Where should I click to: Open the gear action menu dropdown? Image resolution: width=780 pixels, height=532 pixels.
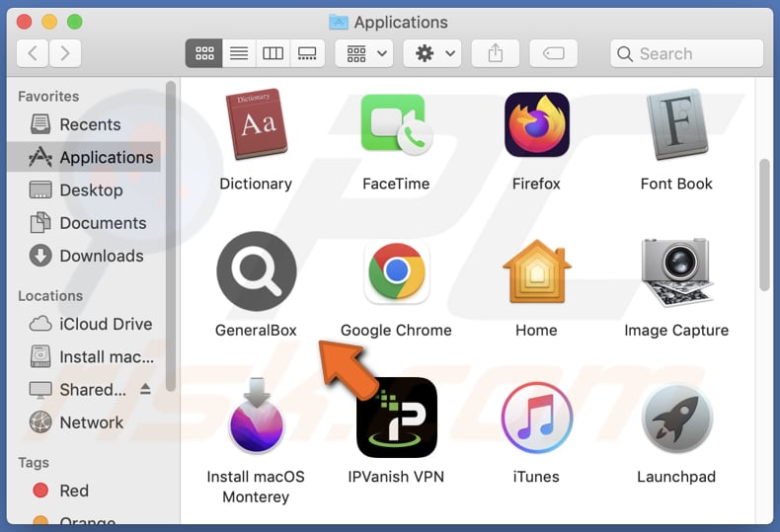[432, 53]
